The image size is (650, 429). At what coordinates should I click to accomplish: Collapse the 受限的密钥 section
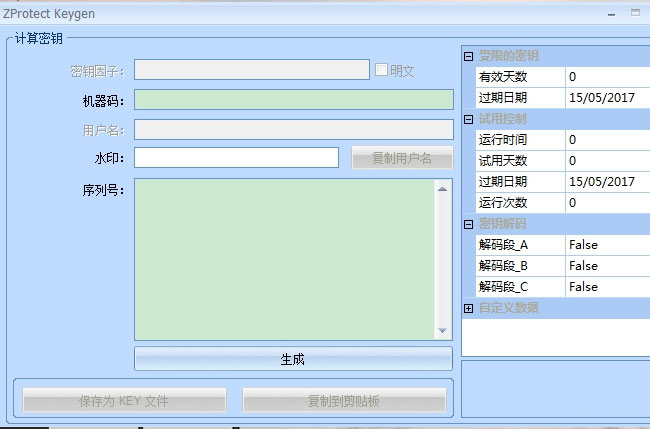click(468, 56)
